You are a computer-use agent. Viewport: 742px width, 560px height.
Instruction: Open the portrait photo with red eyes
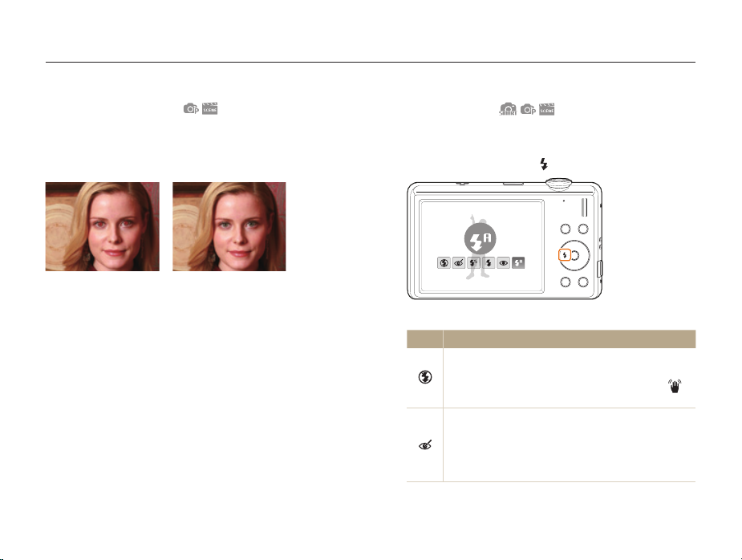pos(102,227)
